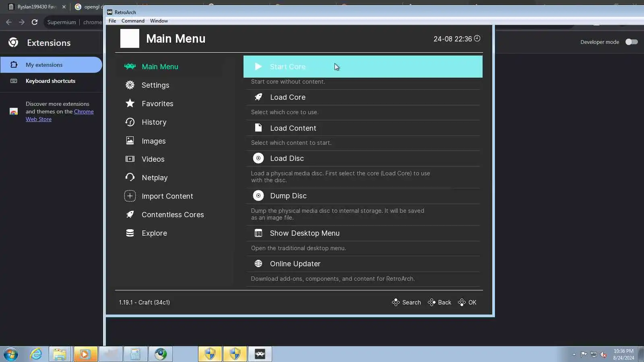Click the Search button in footer
Viewport: 644px width, 362px height.
click(407, 302)
